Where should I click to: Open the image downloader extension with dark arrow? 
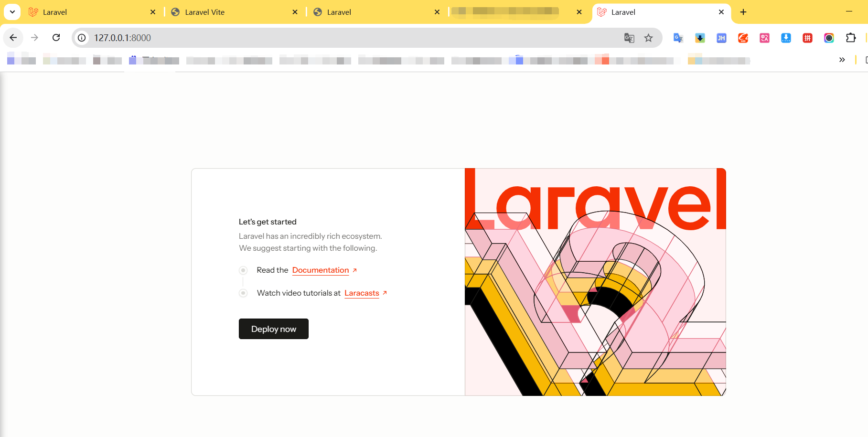(700, 38)
